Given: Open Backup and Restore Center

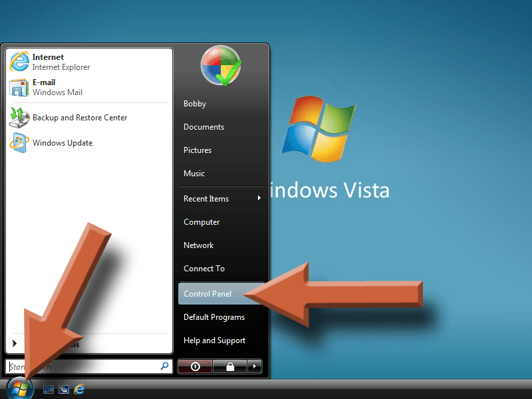Looking at the screenshot, I should [80, 118].
